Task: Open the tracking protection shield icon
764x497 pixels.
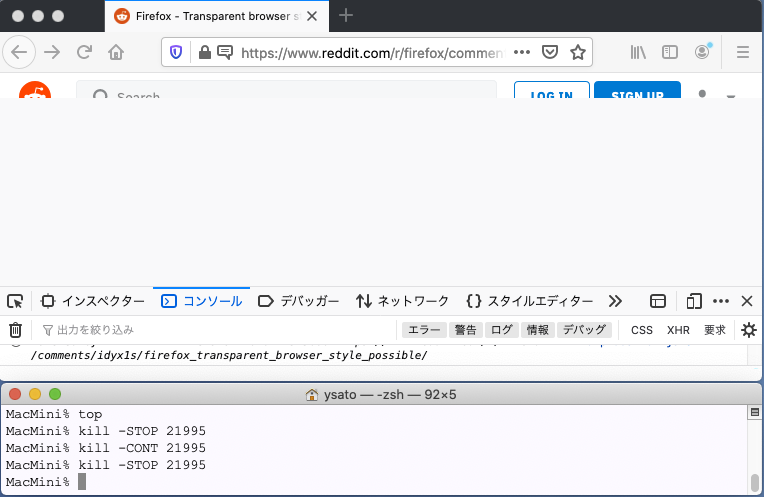Action: coord(177,53)
